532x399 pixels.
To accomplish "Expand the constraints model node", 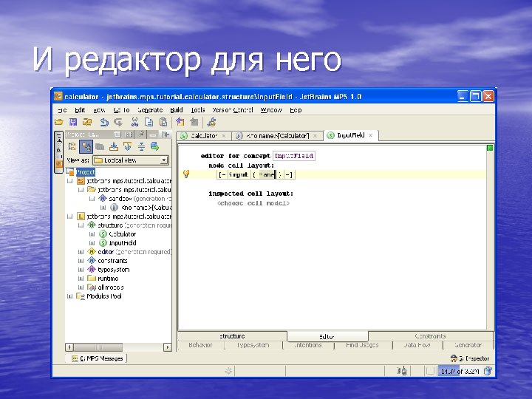I will [81, 261].
